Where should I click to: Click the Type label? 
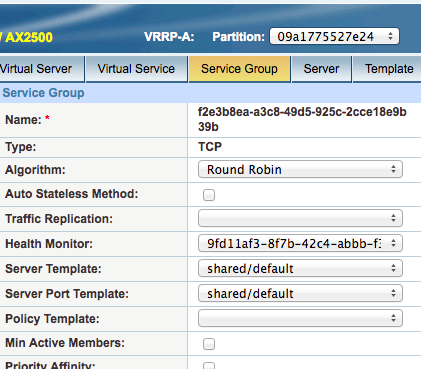click(x=21, y=147)
